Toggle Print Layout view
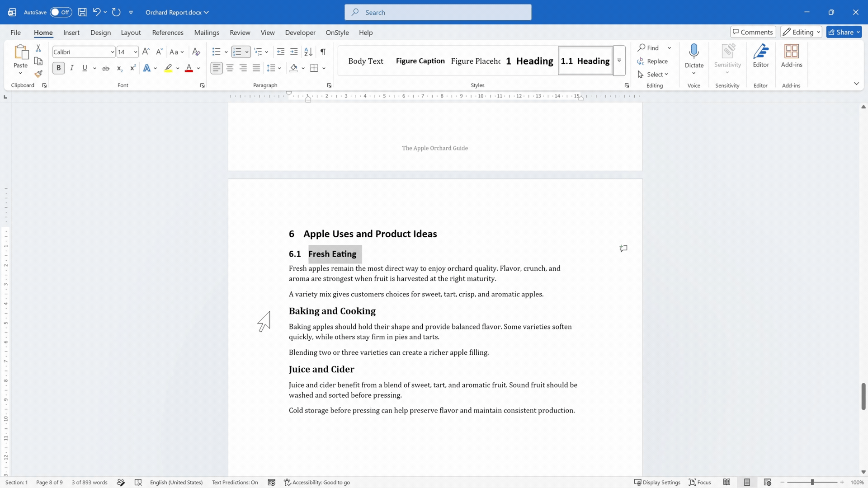This screenshot has height=488, width=868. [747, 482]
